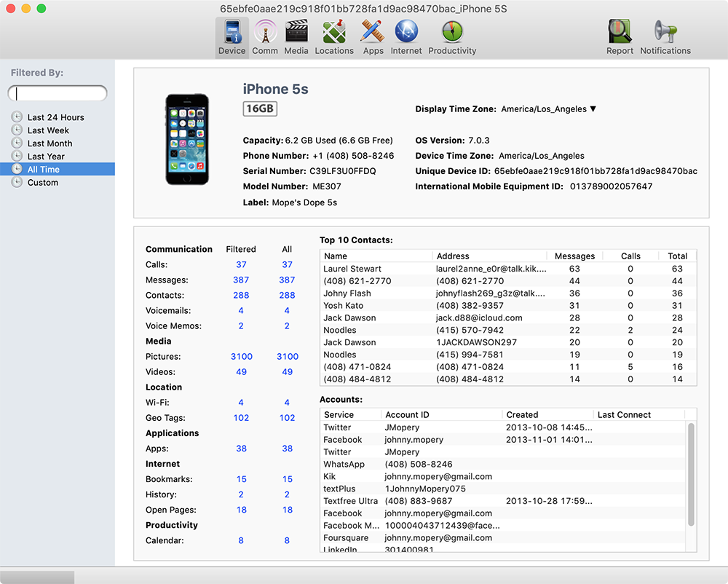
Task: Select the jack.d88@icloud.com address cell
Action: tap(479, 318)
